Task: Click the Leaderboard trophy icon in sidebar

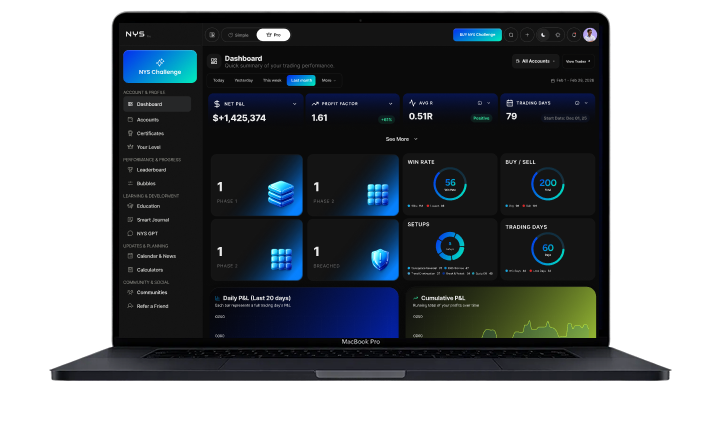Action: pos(129,170)
